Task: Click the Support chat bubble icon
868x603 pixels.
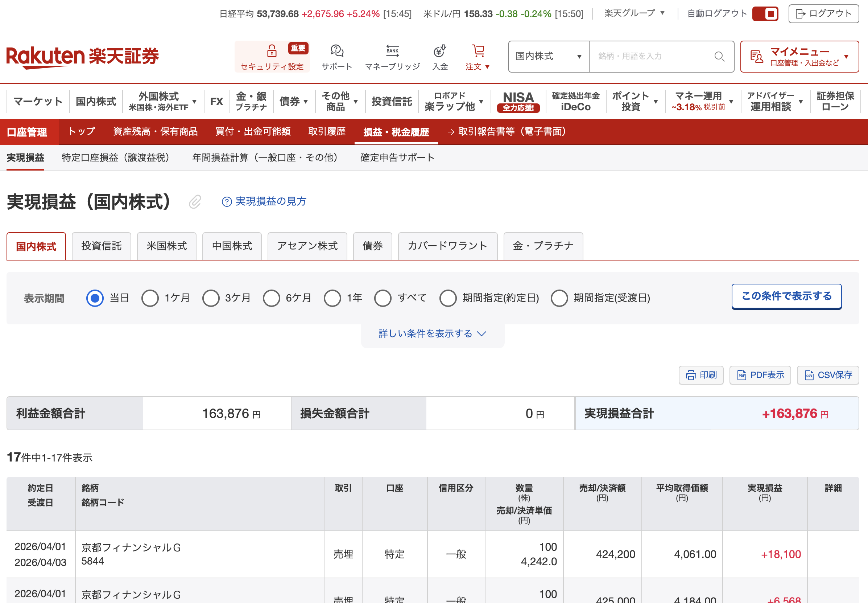Action: tap(336, 51)
